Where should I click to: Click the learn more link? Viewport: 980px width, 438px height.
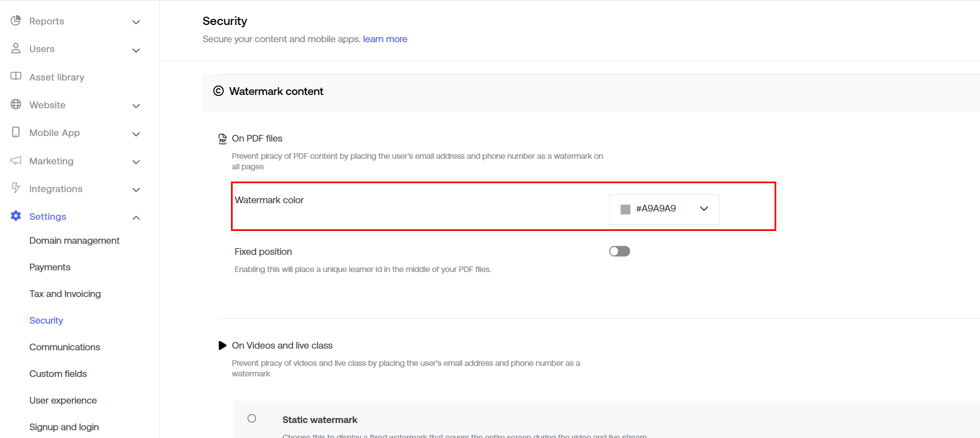pyautogui.click(x=385, y=39)
